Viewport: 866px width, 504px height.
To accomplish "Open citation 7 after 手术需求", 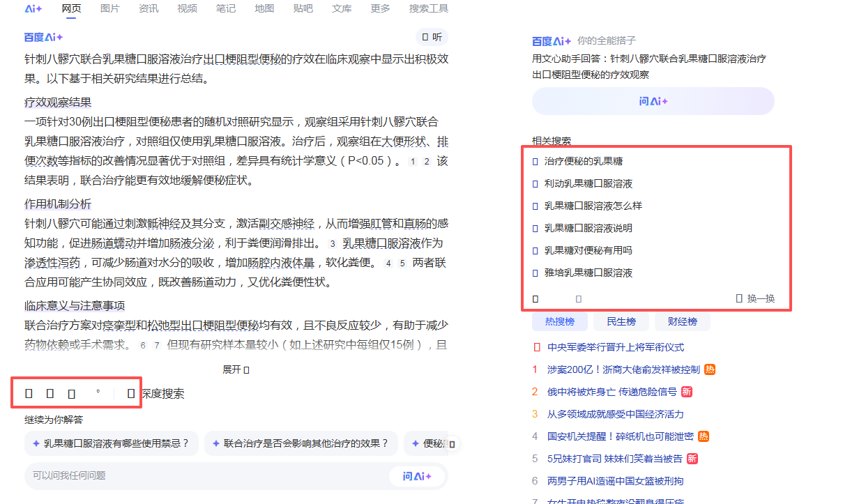I will [157, 345].
